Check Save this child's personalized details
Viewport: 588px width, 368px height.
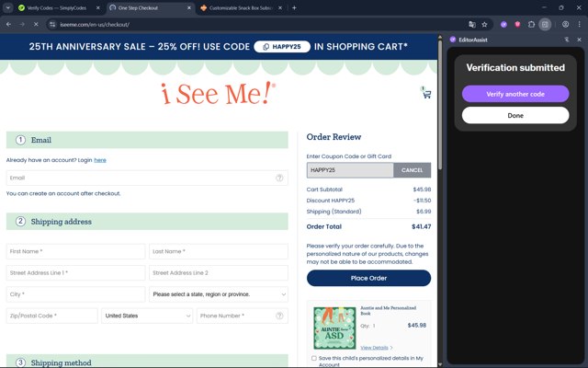[314, 358]
